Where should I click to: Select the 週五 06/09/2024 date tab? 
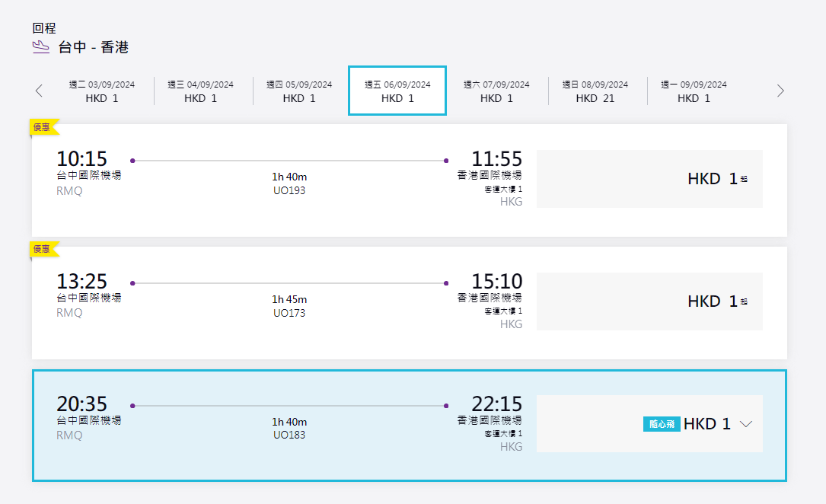(x=397, y=91)
